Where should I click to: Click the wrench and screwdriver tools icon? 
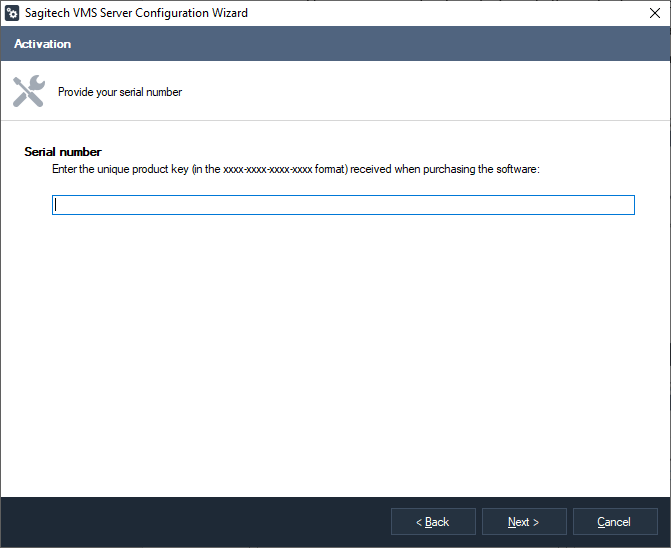click(29, 91)
